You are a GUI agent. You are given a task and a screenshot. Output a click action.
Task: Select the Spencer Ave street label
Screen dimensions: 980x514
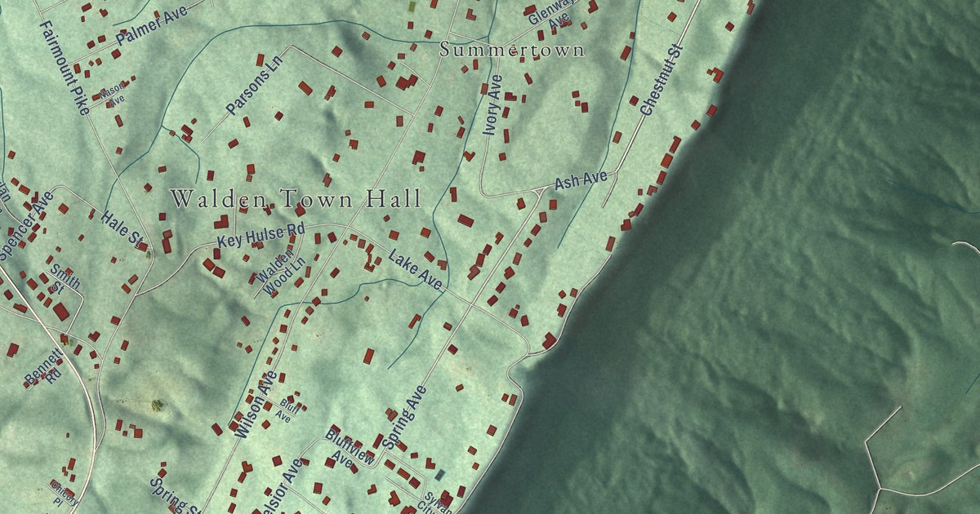[26, 226]
